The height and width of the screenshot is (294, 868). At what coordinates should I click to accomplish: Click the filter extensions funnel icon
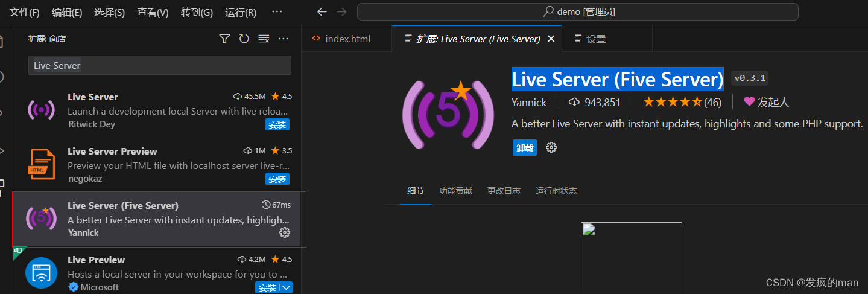tap(224, 39)
